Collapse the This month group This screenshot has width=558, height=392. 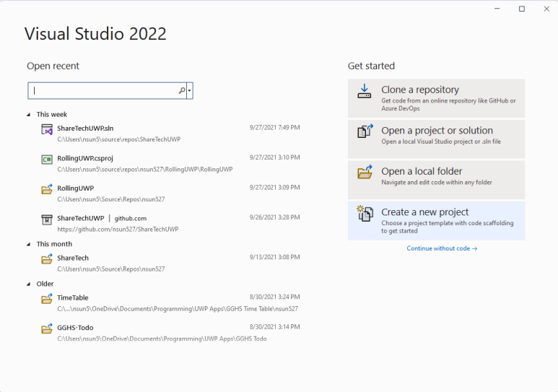point(28,244)
